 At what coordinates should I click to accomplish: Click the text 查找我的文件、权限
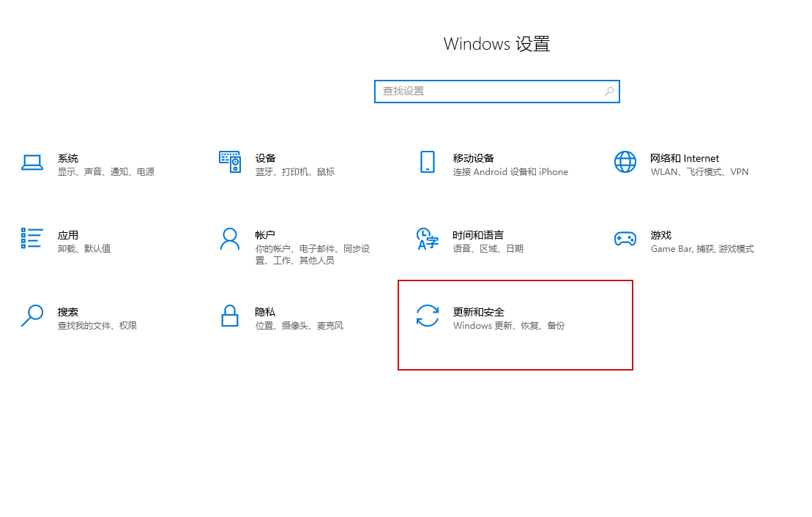97,326
